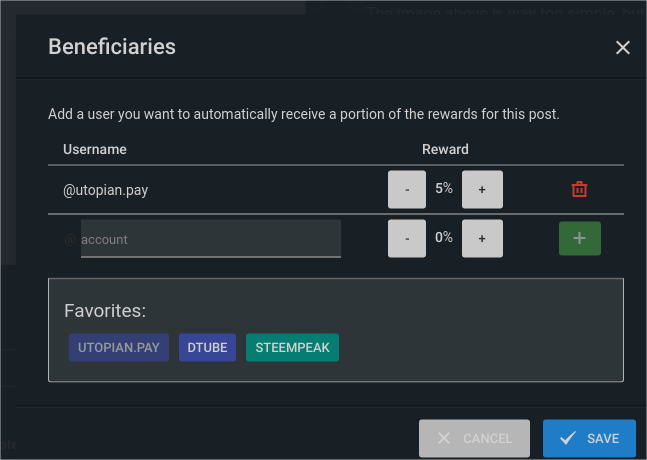Decrease reward percentage for @utopian.pay
This screenshot has width=647, height=460.
[x=407, y=189]
